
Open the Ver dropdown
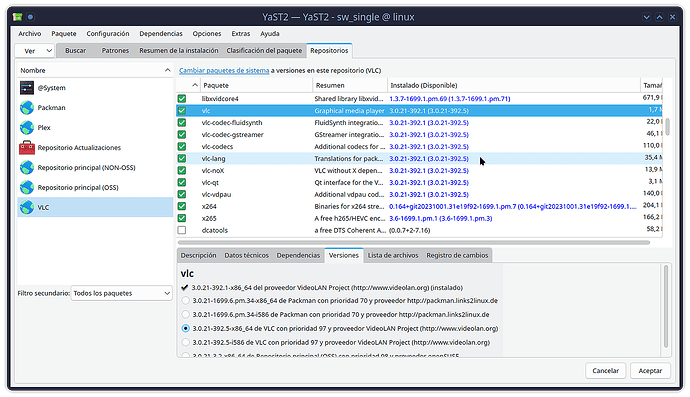coord(34,51)
